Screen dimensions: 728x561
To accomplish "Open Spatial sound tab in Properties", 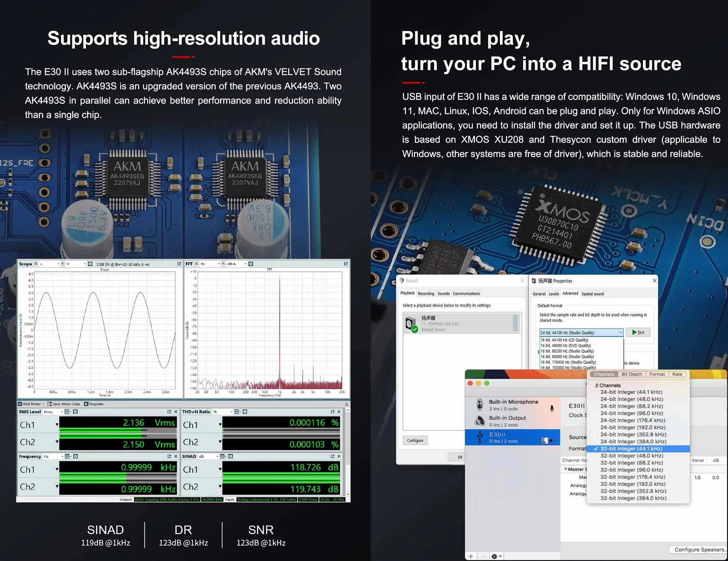I will (x=592, y=294).
